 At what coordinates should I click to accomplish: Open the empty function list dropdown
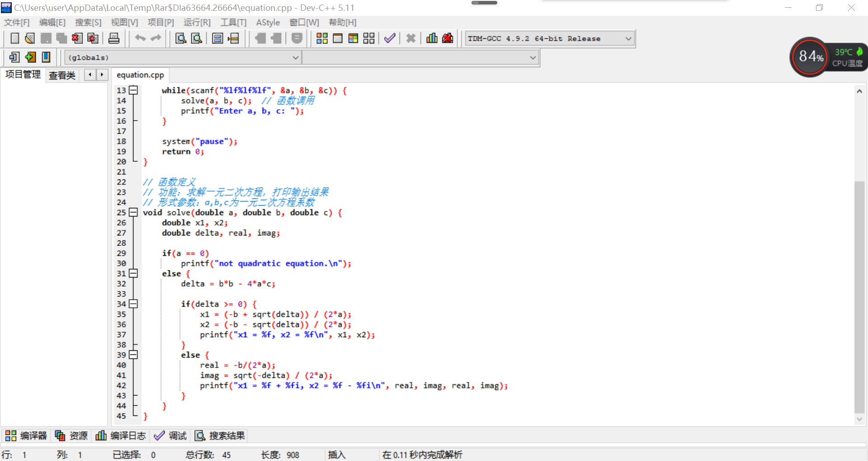pos(420,57)
